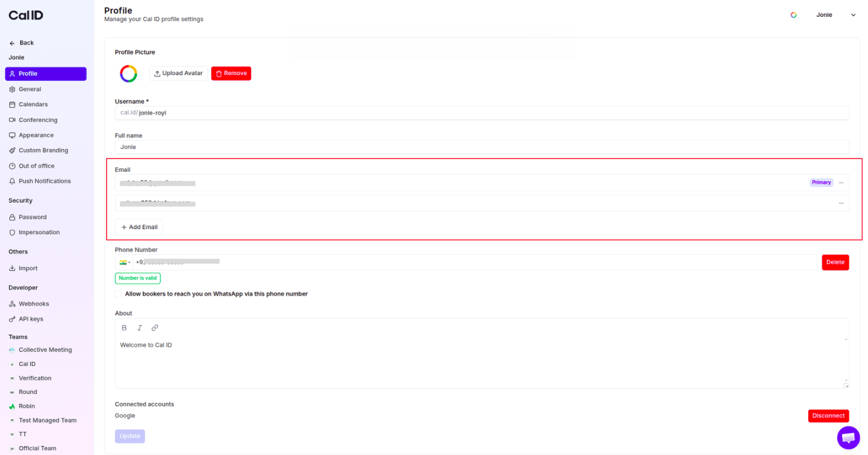Insert link in About editor
The image size is (868, 455).
point(155,328)
